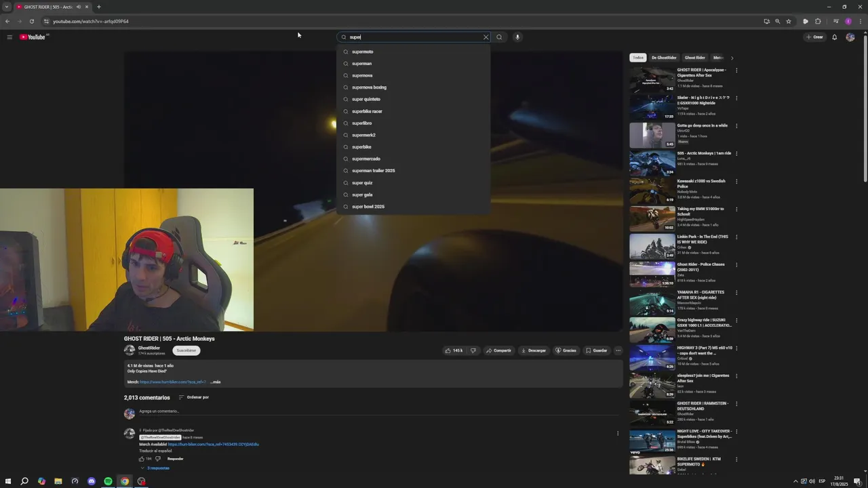Image resolution: width=868 pixels, height=488 pixels.
Task: Submit search with the magnifier button
Action: pos(499,37)
